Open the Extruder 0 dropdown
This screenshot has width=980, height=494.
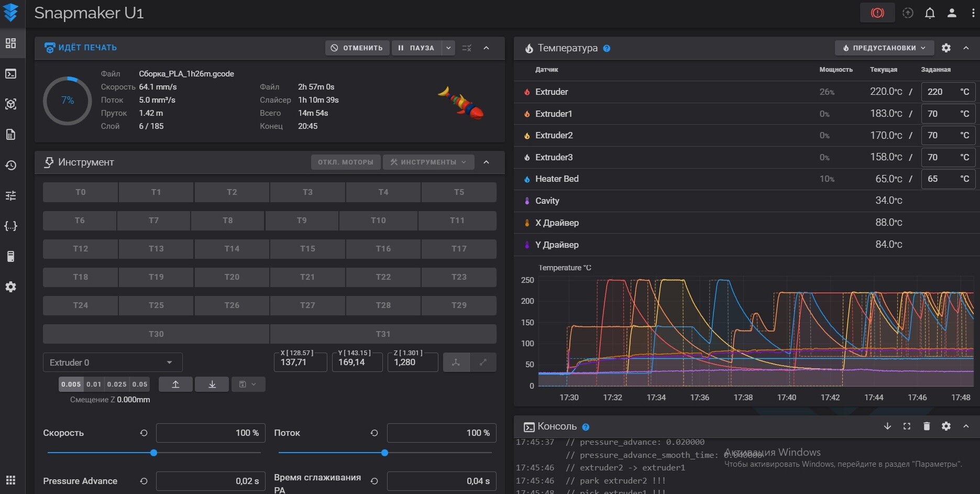tap(112, 363)
